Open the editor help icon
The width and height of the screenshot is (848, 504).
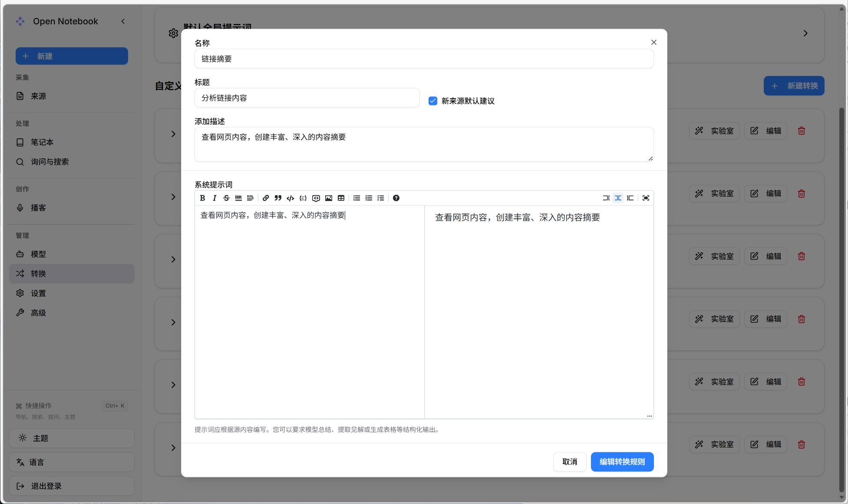click(396, 198)
